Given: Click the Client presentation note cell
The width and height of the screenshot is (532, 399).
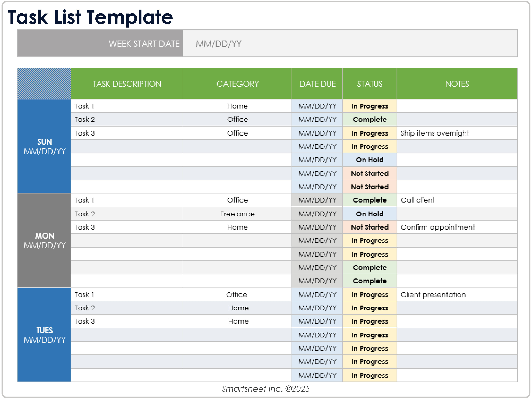Looking at the screenshot, I should [x=433, y=294].
